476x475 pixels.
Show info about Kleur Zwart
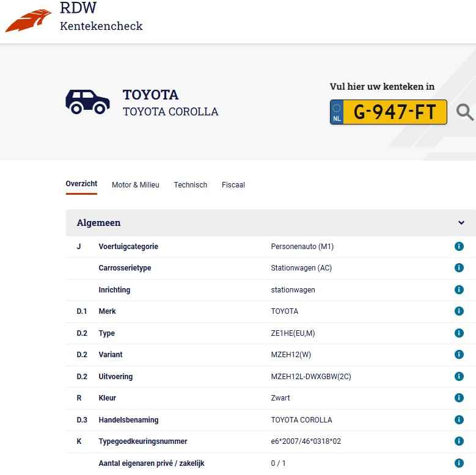click(459, 398)
